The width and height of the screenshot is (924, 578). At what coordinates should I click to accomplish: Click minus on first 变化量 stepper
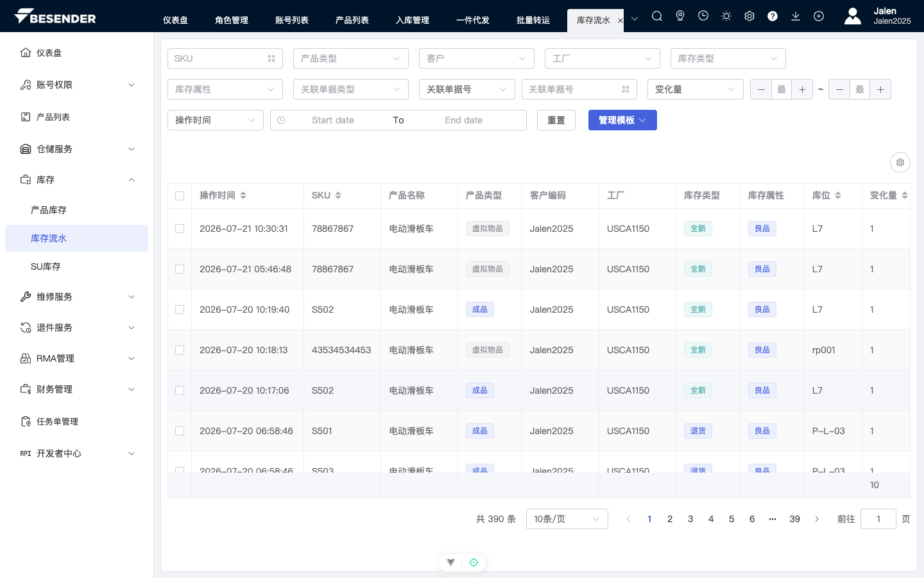[x=761, y=89]
